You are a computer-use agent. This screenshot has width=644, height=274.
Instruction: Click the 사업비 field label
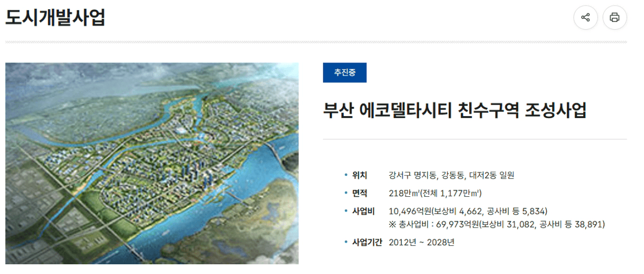[363, 211]
